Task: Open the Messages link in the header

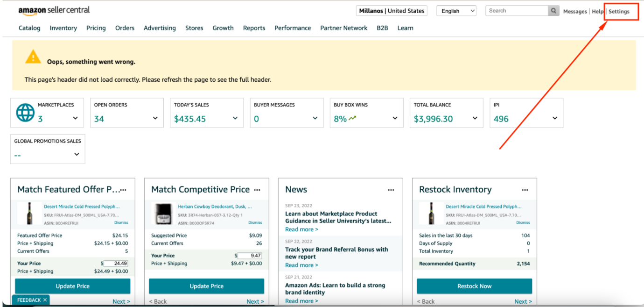Action: [x=575, y=11]
